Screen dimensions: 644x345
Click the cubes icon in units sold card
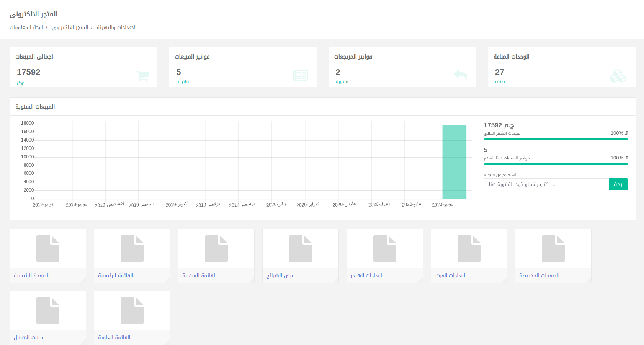pos(618,76)
